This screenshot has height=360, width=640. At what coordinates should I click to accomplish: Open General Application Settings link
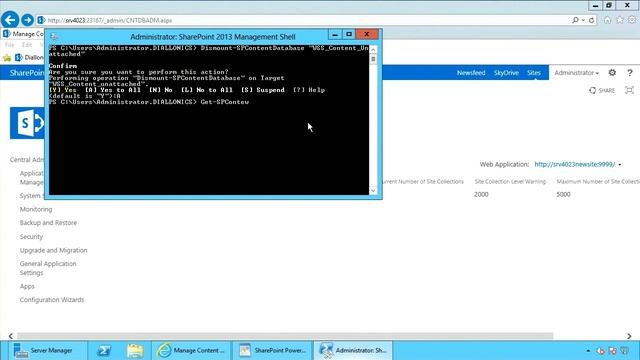coord(48,268)
